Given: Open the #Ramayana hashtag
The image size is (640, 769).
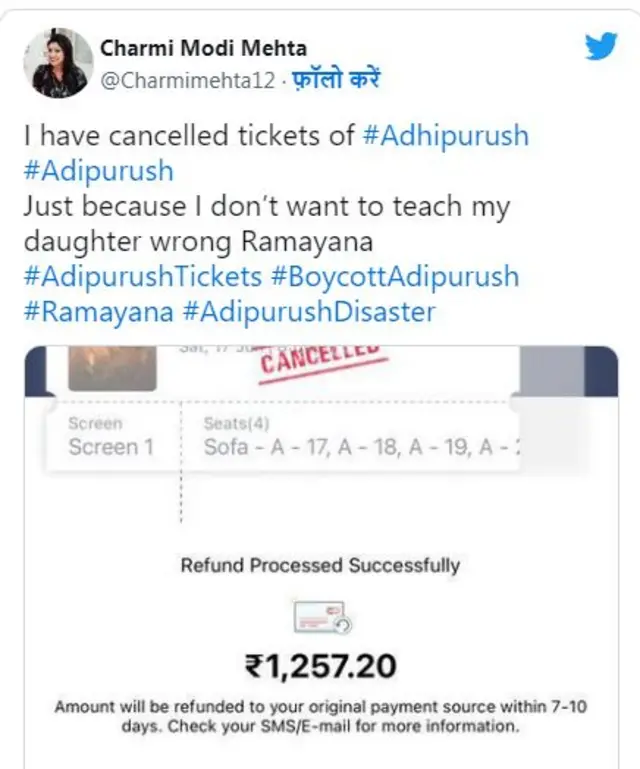Looking at the screenshot, I should click(97, 311).
